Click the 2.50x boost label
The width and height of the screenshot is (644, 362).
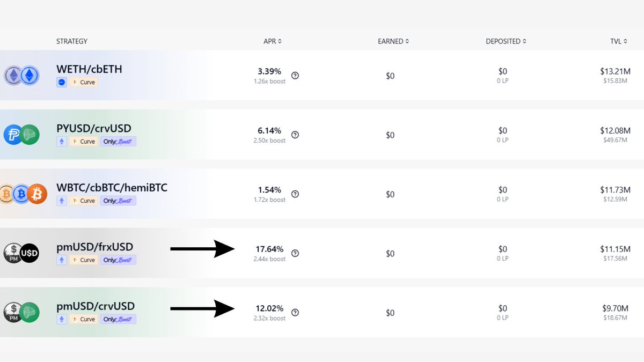[x=269, y=141]
